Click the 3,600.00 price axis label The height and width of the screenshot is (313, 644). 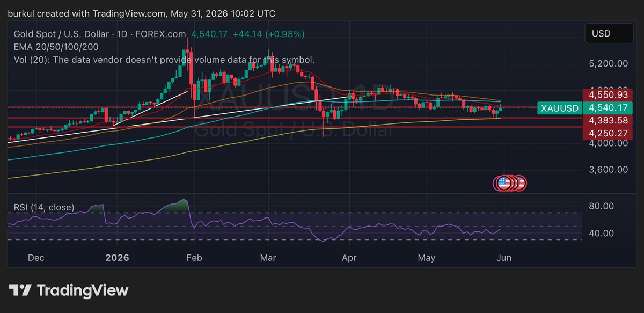click(609, 170)
